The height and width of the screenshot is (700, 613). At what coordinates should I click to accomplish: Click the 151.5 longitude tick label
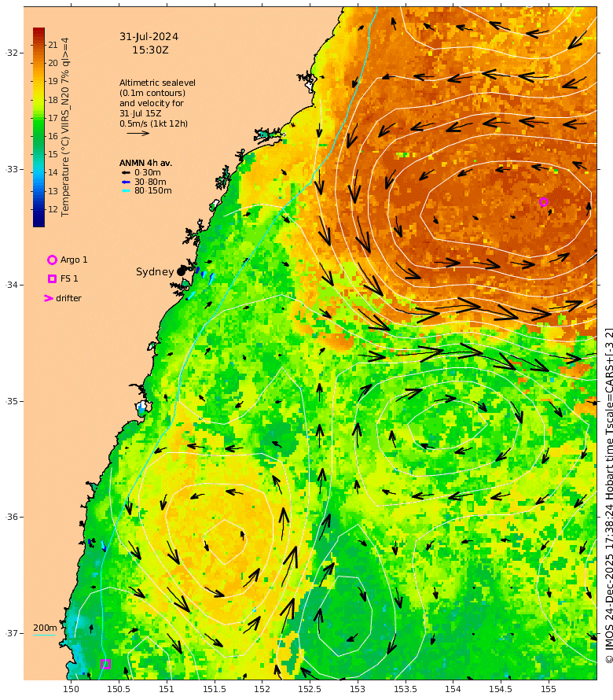click(214, 689)
